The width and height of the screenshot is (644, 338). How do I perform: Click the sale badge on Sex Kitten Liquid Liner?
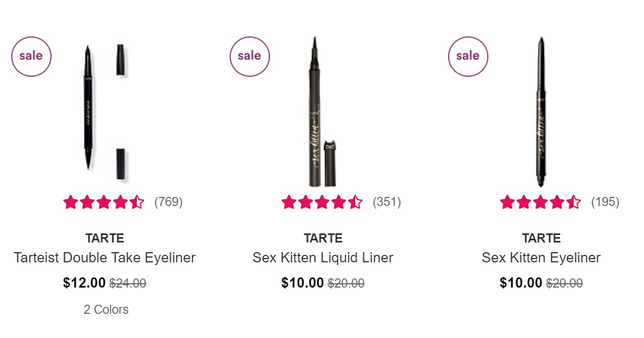coord(250,55)
